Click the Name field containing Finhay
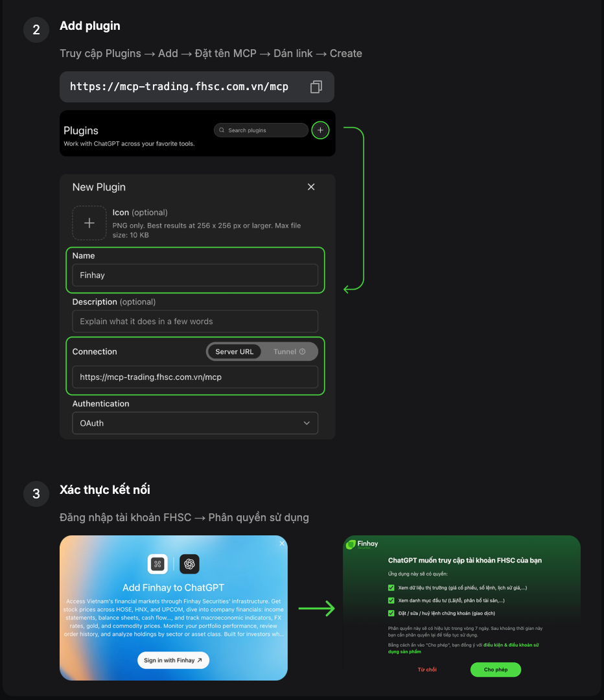Screen dimensions: 604x700 (x=195, y=275)
